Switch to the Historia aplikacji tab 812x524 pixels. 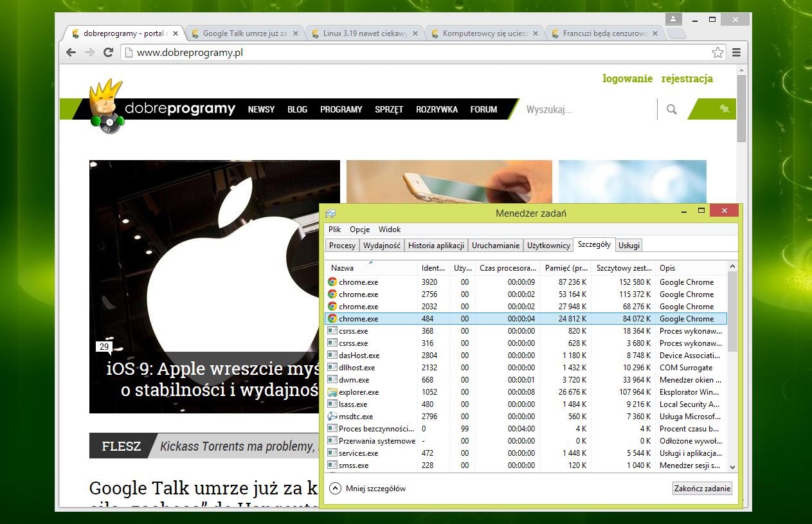[x=436, y=246]
